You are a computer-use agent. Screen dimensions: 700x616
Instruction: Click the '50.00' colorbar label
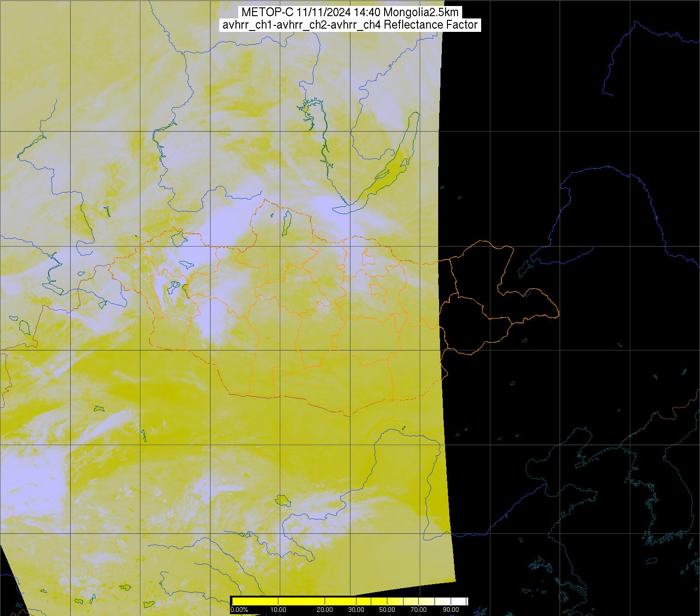387,610
